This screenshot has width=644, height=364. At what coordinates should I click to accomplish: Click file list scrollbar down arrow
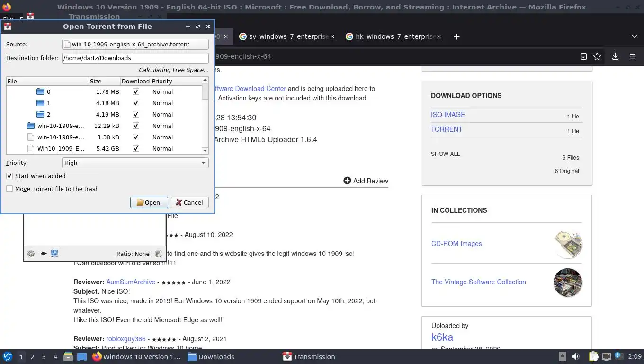click(205, 151)
